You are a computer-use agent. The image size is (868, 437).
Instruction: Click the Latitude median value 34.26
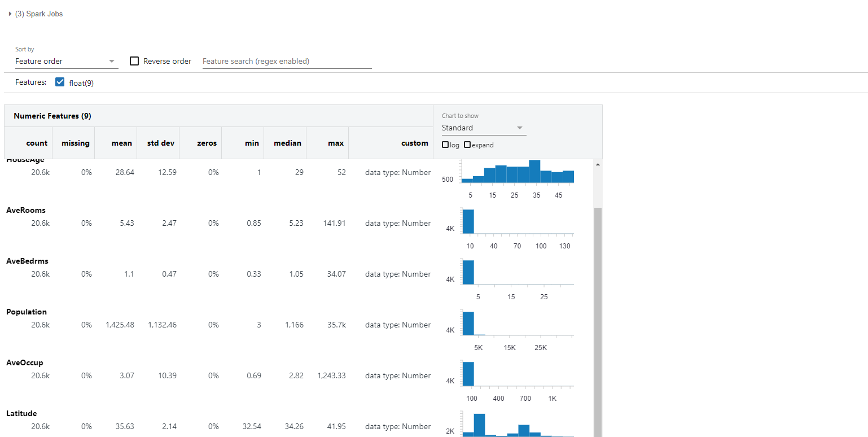[x=293, y=426]
